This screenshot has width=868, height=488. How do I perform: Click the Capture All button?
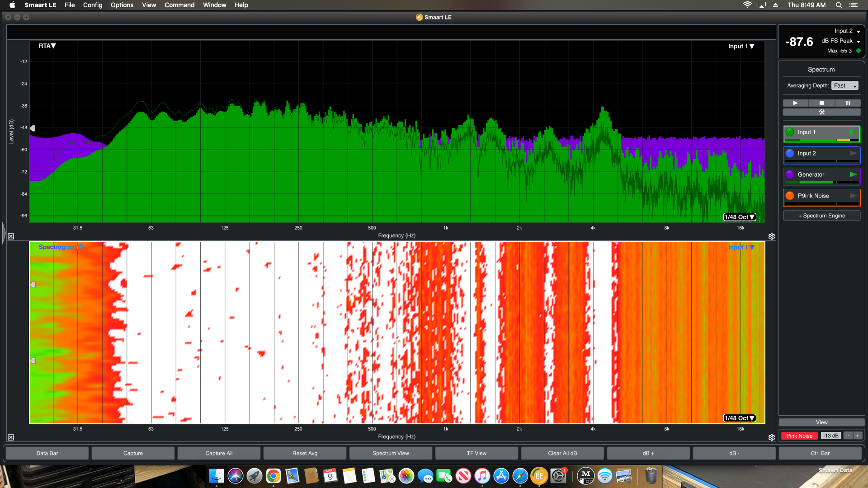coord(219,453)
